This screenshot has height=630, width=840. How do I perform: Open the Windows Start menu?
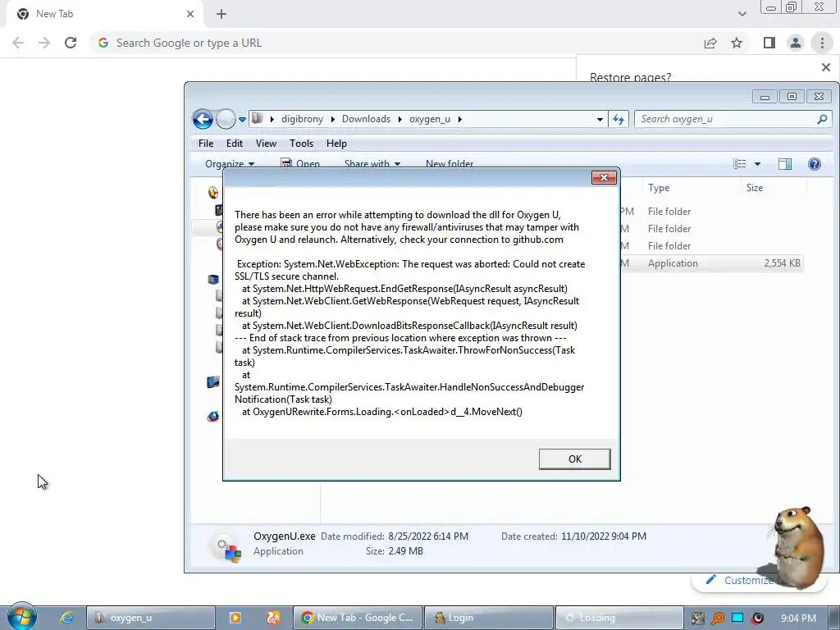point(21,617)
